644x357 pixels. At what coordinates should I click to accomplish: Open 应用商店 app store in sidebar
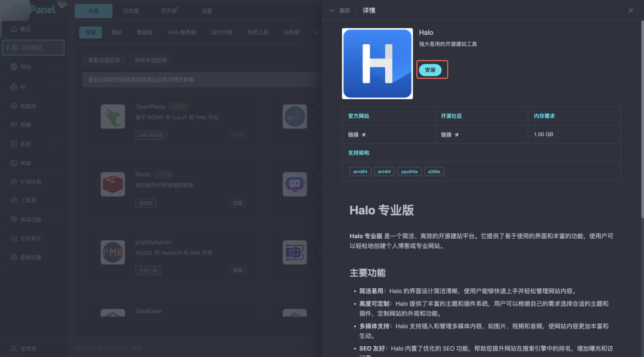tap(33, 48)
